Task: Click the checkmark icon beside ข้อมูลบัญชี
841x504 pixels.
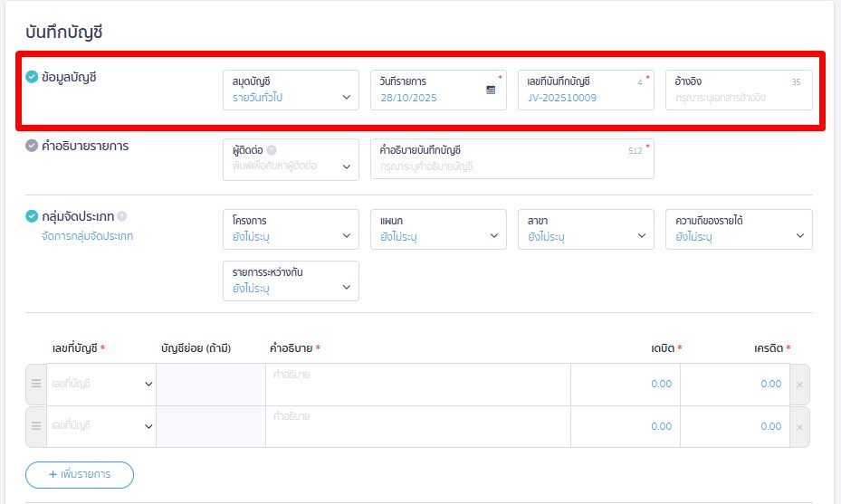Action: 32,77
